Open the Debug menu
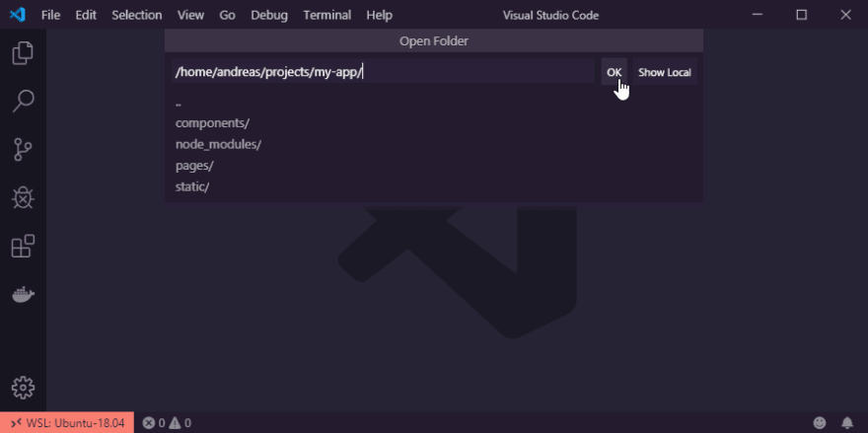The width and height of the screenshot is (868, 433). 269,15
